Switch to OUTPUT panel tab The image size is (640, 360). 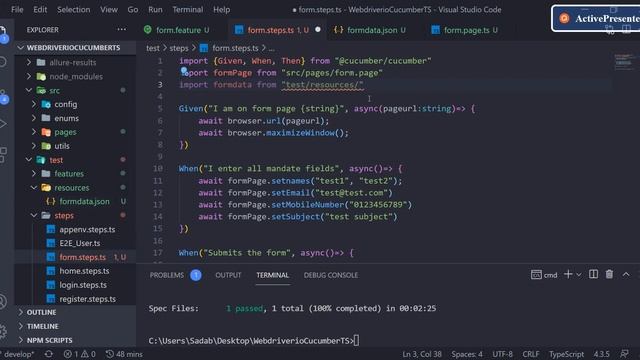[228, 275]
